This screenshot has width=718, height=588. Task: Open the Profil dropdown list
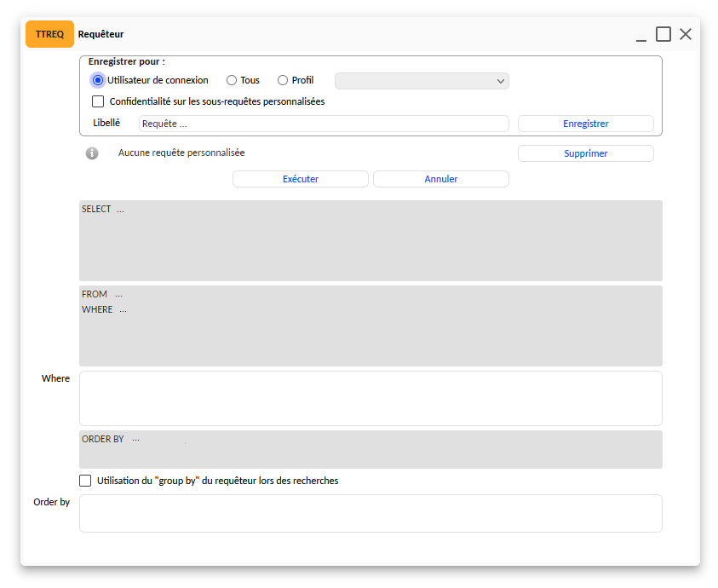(x=422, y=81)
